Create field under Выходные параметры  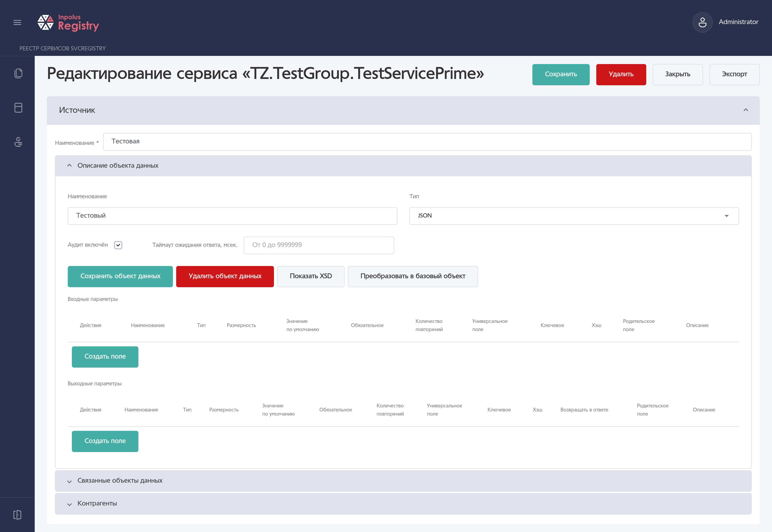tap(105, 441)
